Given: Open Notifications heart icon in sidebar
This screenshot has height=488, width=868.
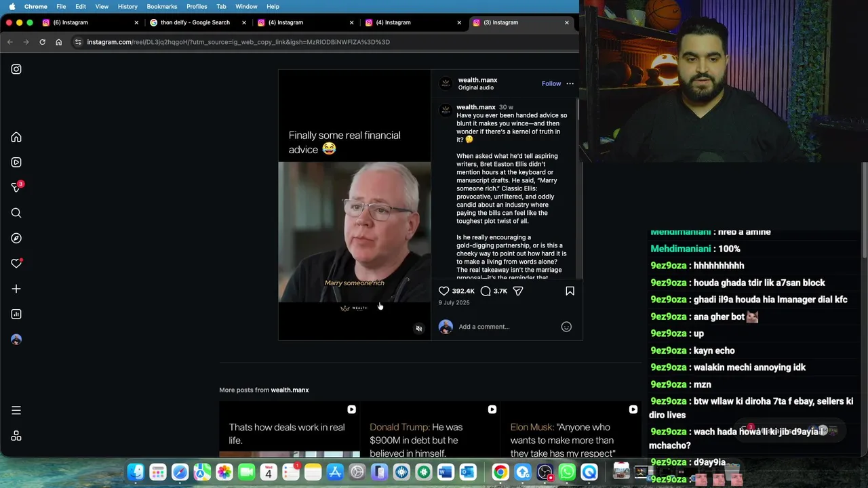Looking at the screenshot, I should tap(16, 264).
